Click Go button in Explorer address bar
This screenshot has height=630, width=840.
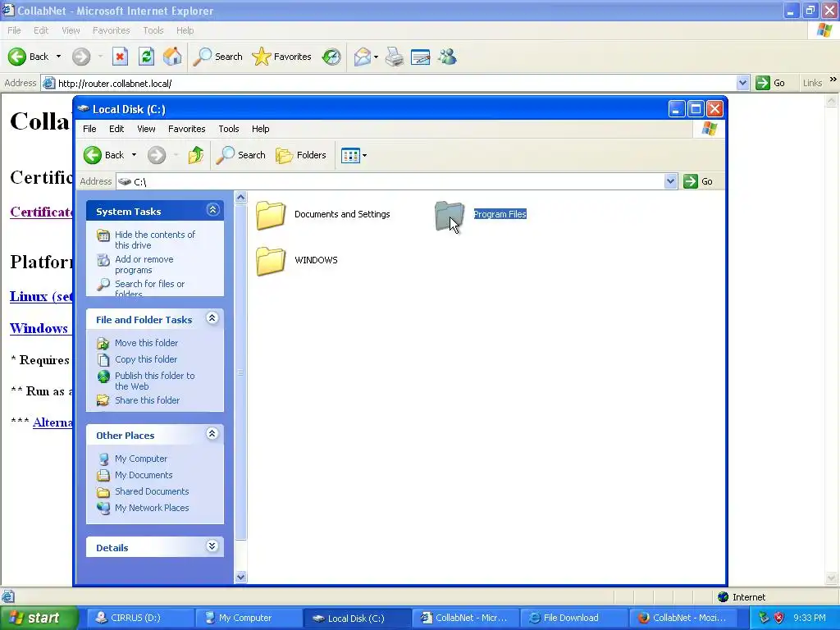698,181
